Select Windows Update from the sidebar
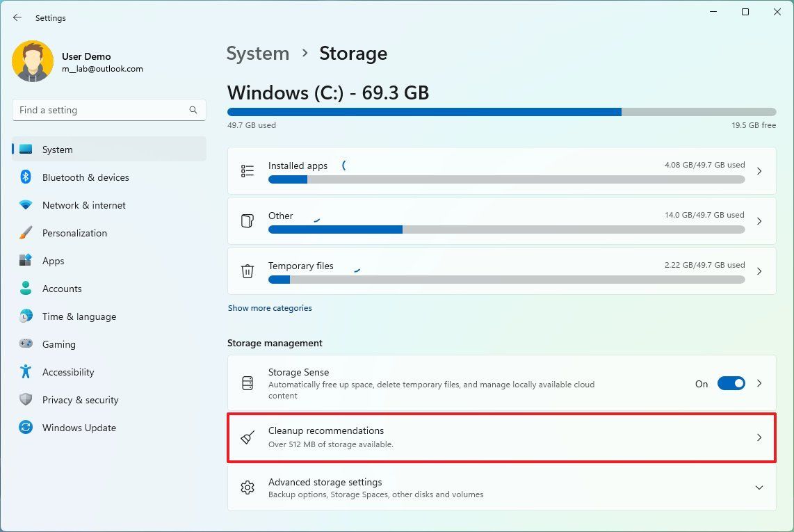The image size is (794, 532). 79,428
